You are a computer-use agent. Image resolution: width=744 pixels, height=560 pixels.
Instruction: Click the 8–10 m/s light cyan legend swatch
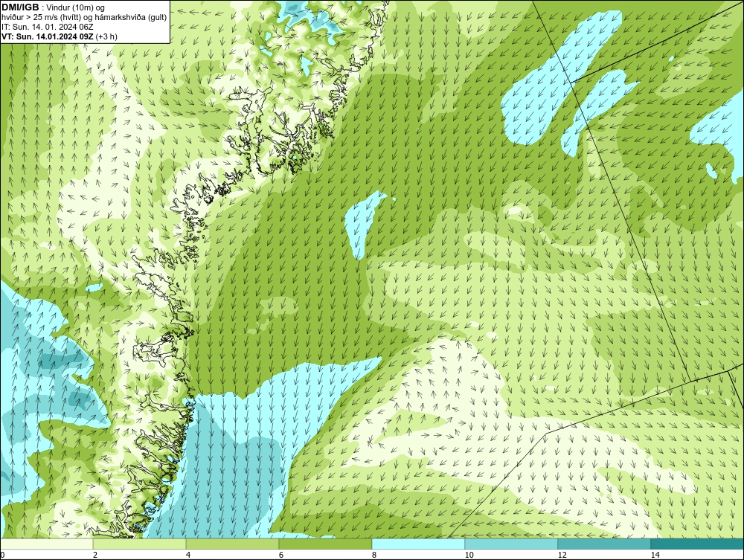(418, 544)
